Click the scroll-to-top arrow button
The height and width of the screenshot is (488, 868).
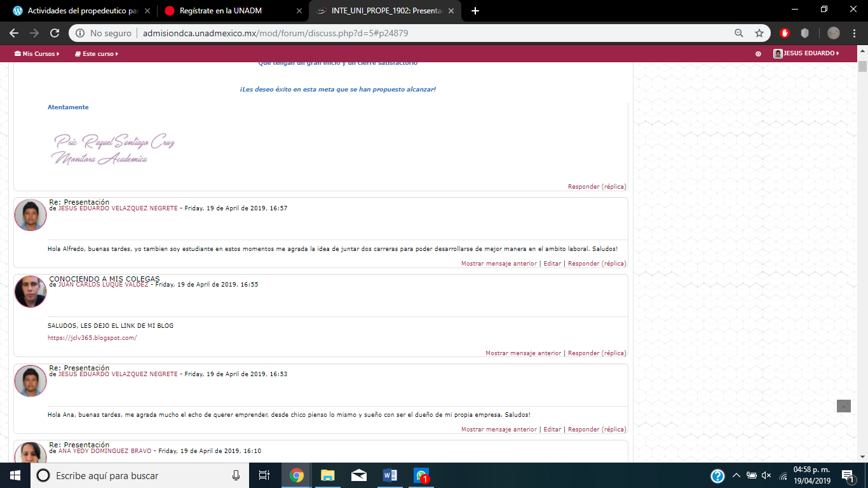point(843,406)
